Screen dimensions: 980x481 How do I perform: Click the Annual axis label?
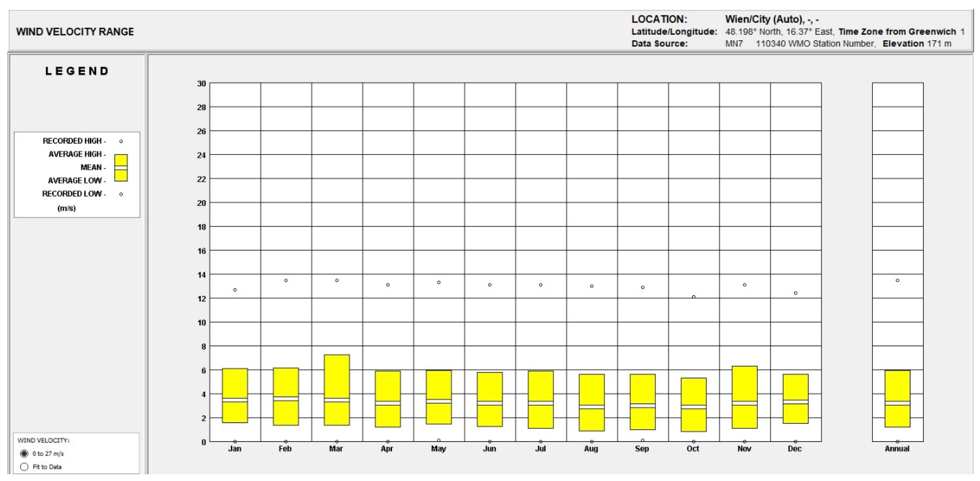[x=897, y=449]
